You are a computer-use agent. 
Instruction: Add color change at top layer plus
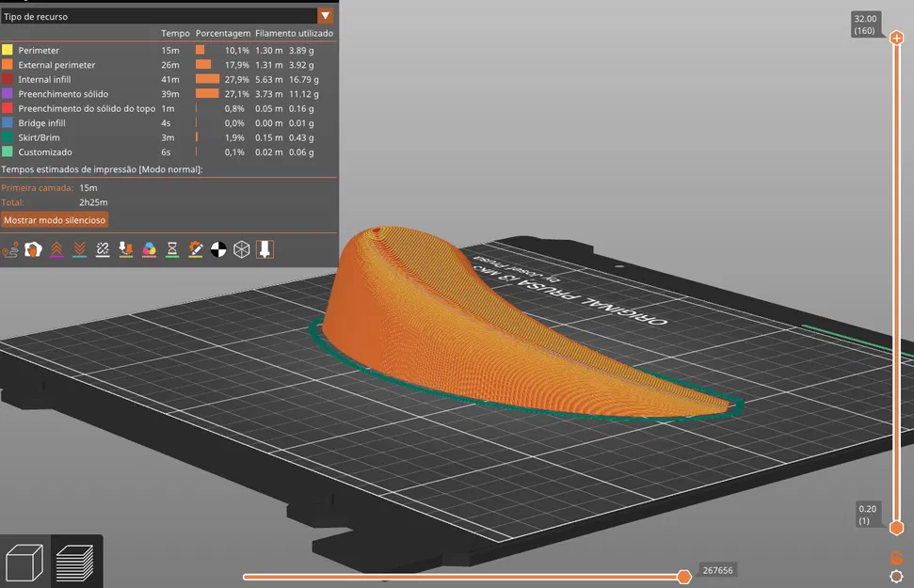tap(896, 39)
